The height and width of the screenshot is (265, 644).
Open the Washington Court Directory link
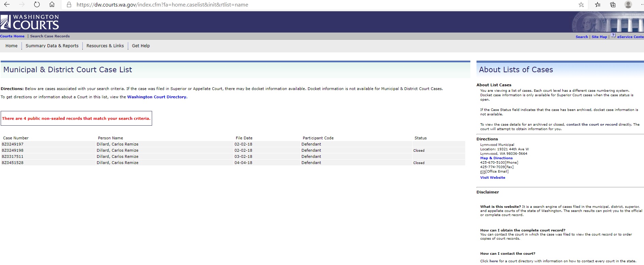157,97
